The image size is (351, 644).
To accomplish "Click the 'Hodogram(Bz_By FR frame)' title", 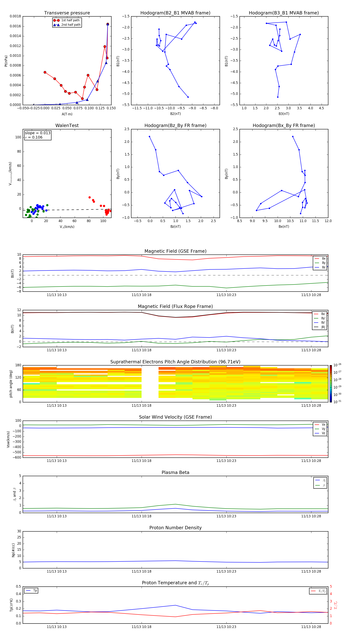I will click(x=175, y=125).
